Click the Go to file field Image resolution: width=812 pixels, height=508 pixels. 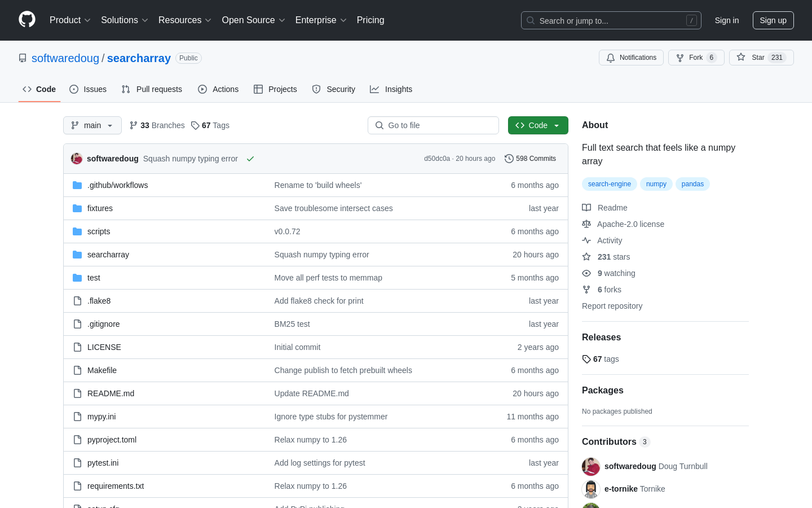tap(433, 125)
